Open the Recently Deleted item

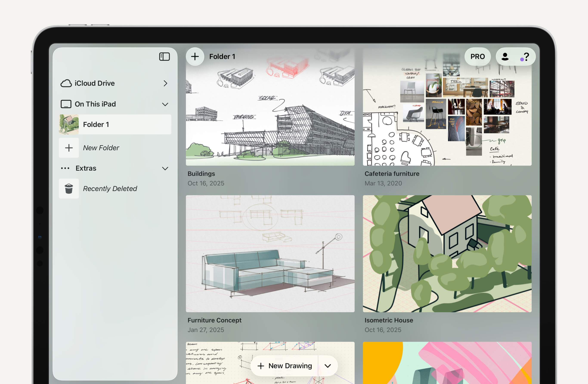(x=110, y=189)
